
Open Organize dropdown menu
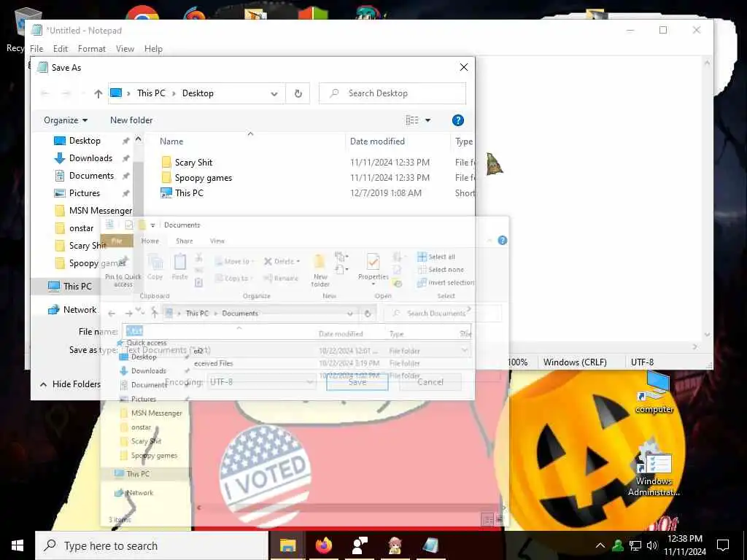[66, 120]
